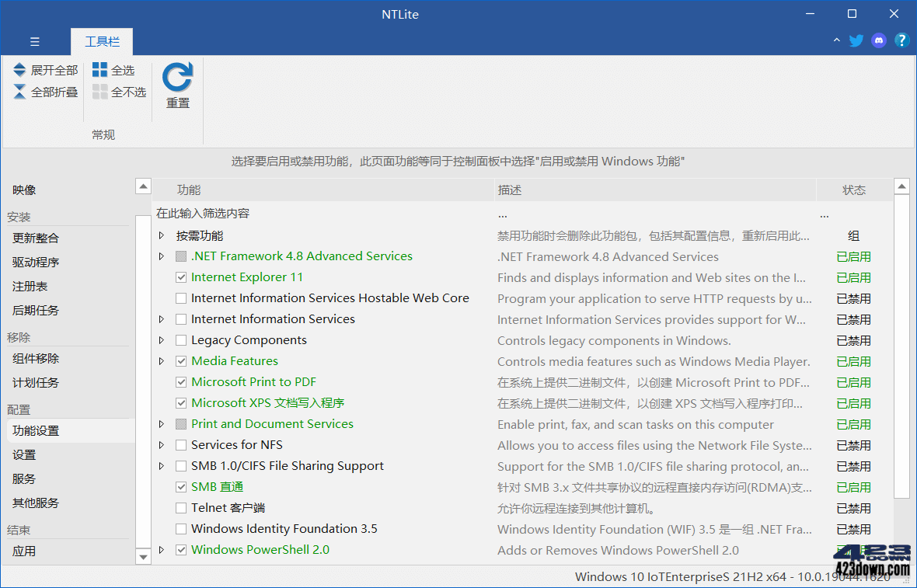Expand the Legacy Components entry
The width and height of the screenshot is (917, 588).
pos(162,339)
